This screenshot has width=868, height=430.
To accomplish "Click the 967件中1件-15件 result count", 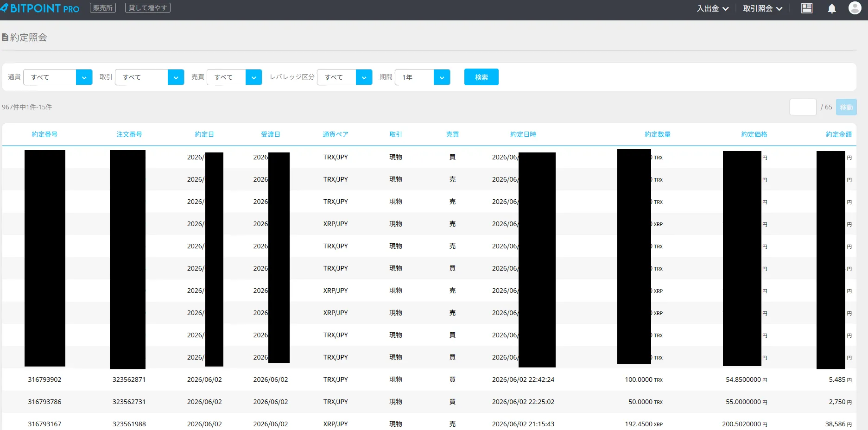I will click(x=27, y=107).
